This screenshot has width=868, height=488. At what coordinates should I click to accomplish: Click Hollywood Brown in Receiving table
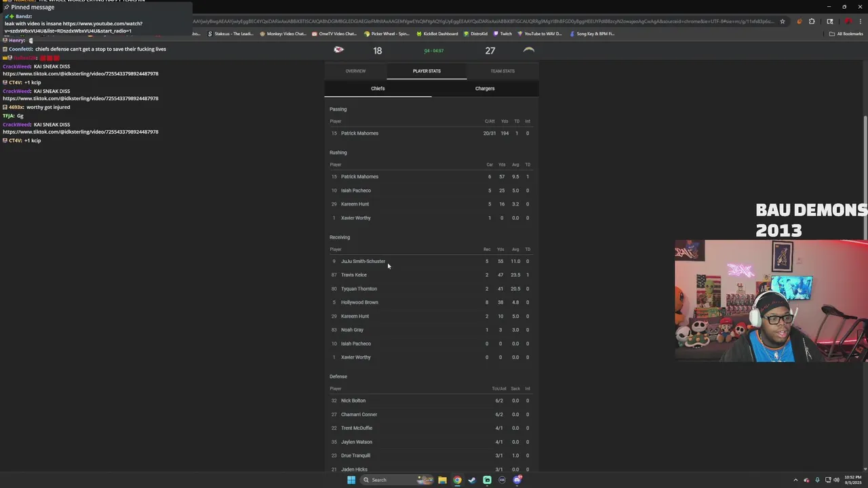pos(359,302)
